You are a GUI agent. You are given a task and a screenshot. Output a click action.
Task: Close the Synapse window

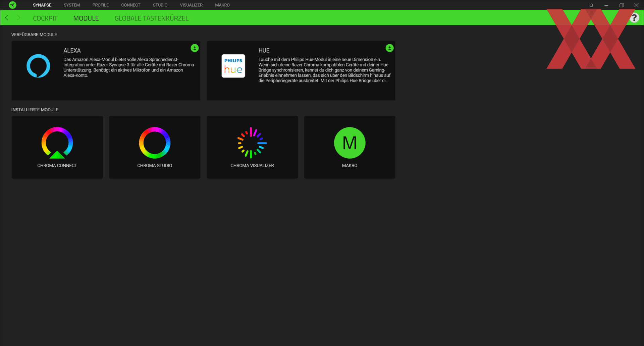coord(636,5)
